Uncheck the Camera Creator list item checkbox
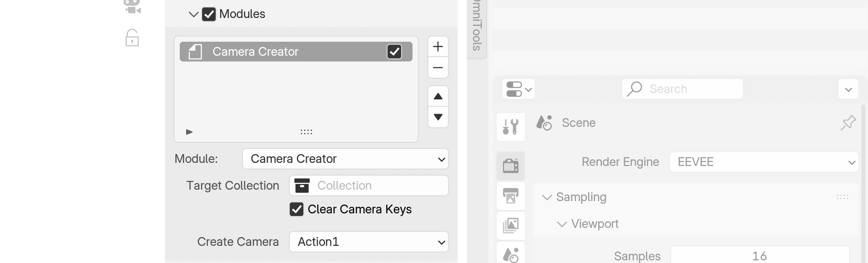Screen dimensions: 868x263 pos(394,52)
